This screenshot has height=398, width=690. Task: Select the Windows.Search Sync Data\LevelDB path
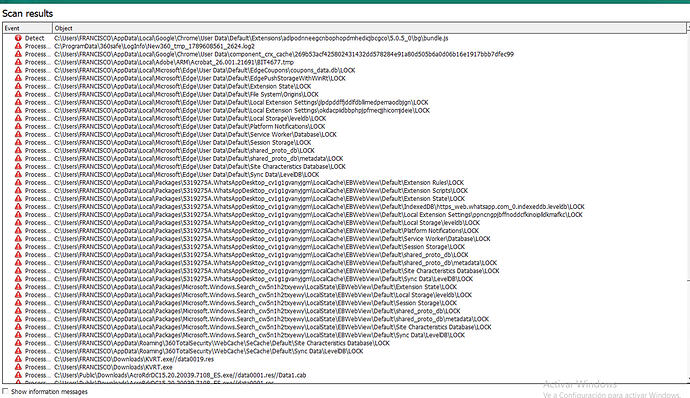pos(259,335)
